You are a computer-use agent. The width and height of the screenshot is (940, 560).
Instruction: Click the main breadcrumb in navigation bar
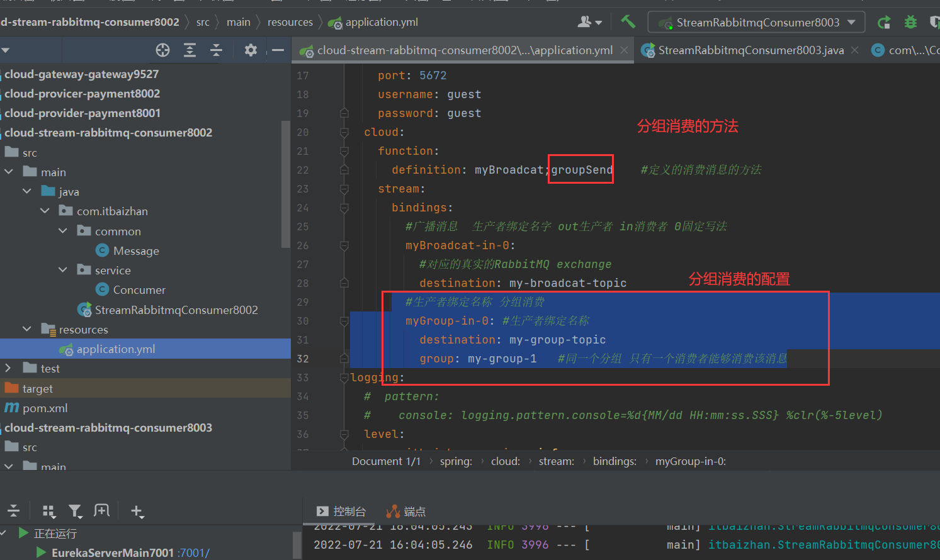point(239,22)
